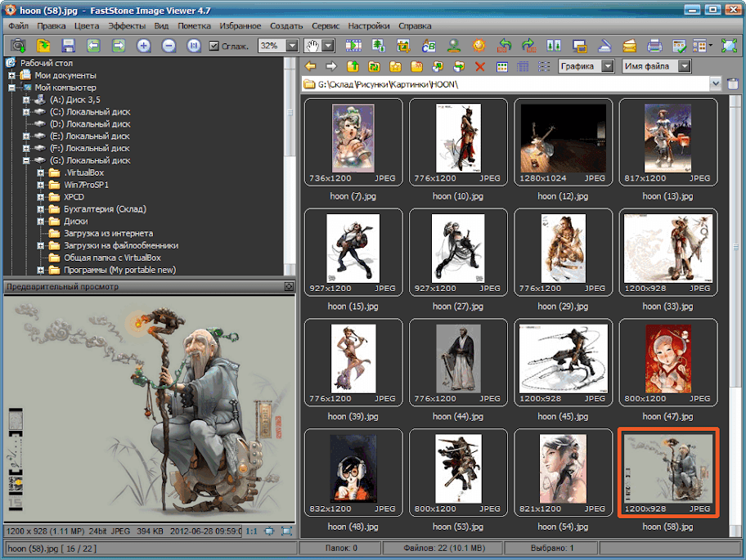Open the red-eye removal tool

[454, 46]
